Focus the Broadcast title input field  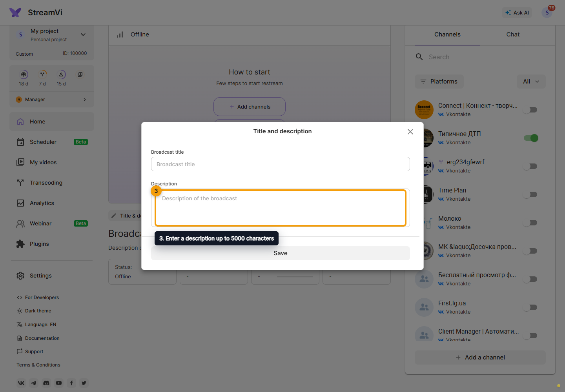tap(281, 164)
